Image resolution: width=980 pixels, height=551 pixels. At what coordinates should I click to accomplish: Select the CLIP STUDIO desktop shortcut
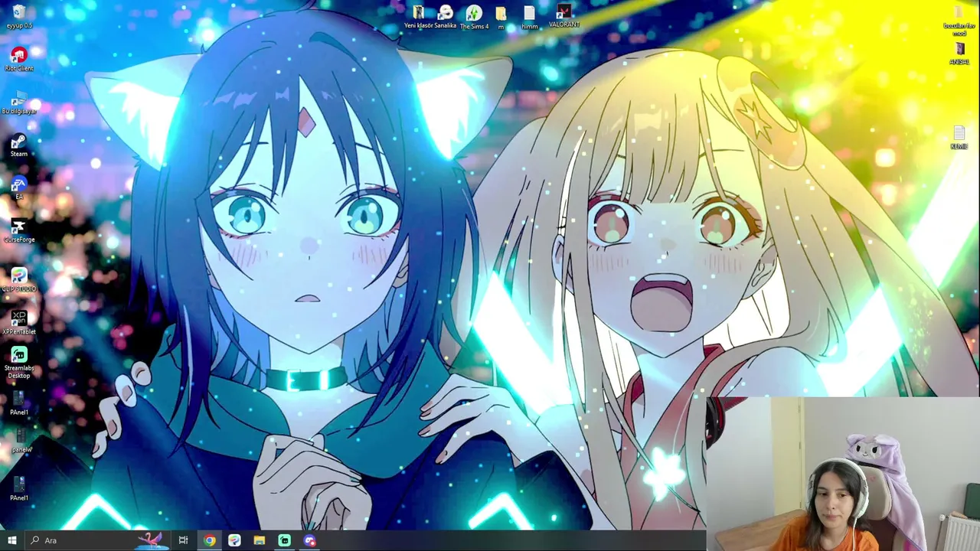[19, 279]
